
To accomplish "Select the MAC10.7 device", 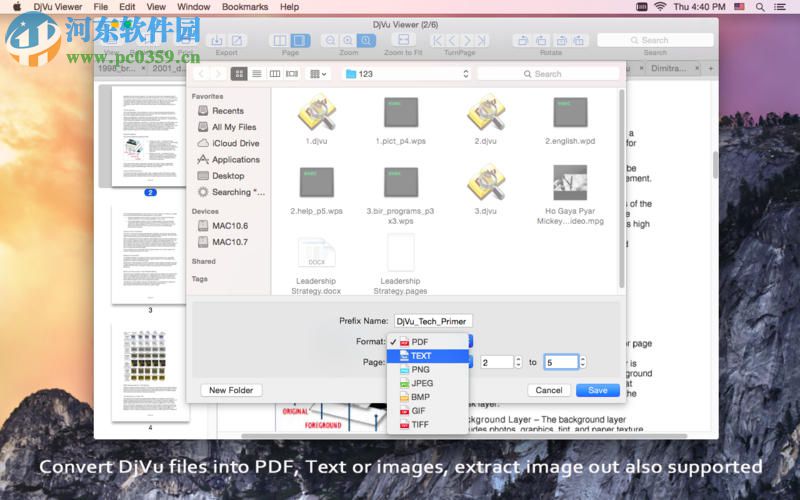I will 228,242.
